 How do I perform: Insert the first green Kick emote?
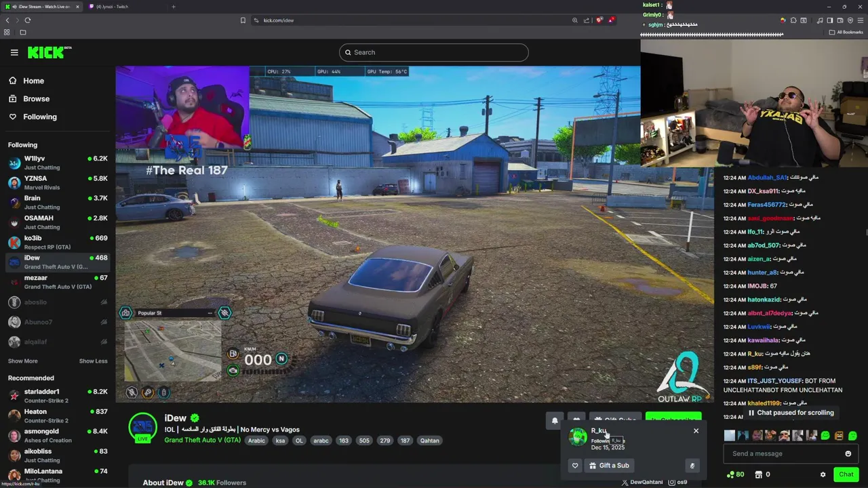pos(825,436)
